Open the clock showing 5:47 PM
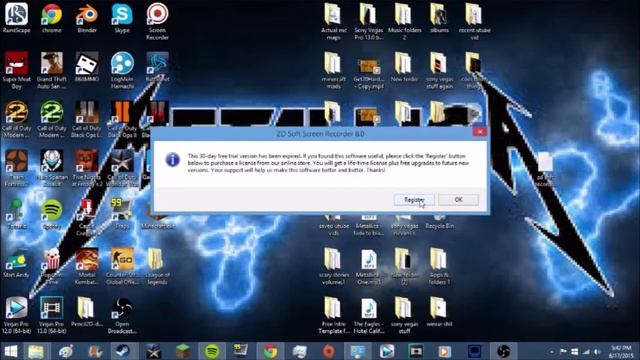Screen dimensions: 640x360 pyautogui.click(x=621, y=351)
